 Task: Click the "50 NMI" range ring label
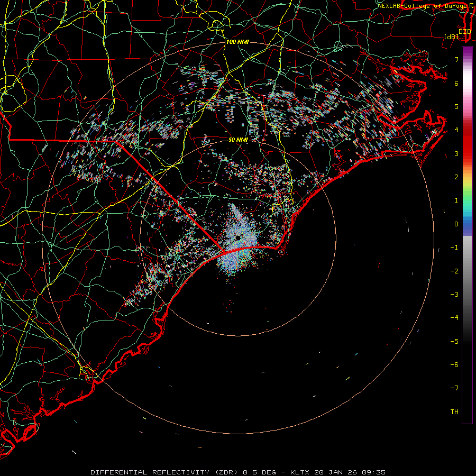[238, 140]
